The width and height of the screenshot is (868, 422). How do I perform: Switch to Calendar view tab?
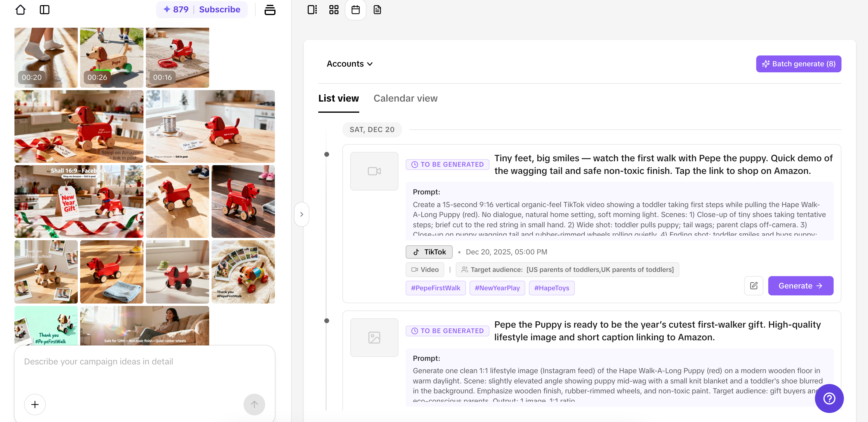pyautogui.click(x=405, y=98)
